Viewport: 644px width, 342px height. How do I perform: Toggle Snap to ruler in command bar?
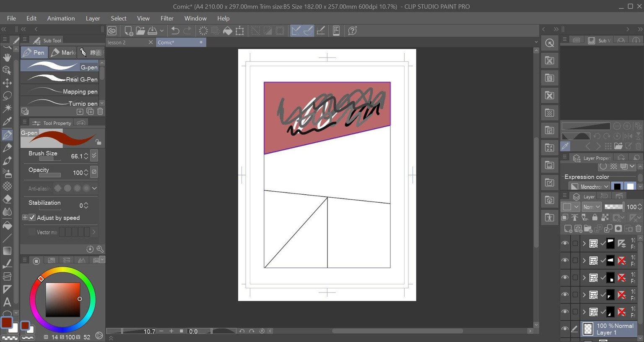click(x=296, y=31)
